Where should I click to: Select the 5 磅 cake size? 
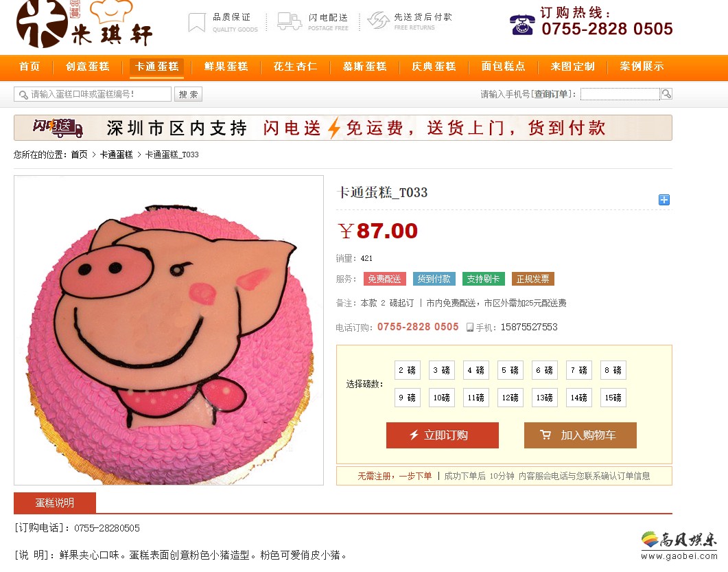tap(510, 370)
